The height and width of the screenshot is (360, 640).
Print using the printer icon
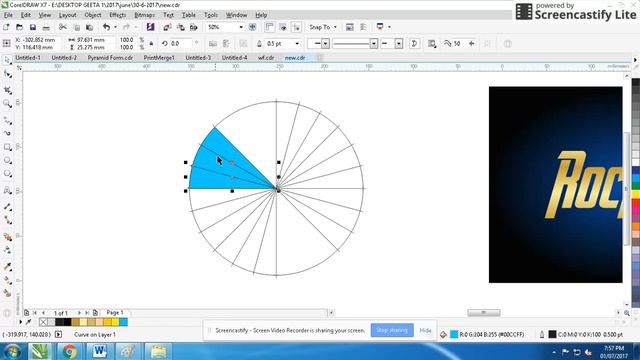pyautogui.click(x=46, y=27)
